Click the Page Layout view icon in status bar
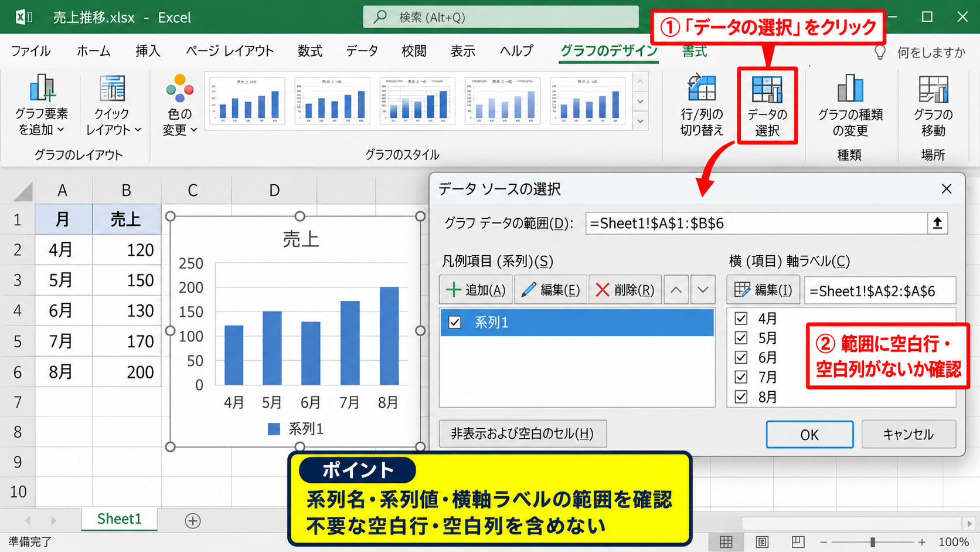980x552 pixels. pyautogui.click(x=762, y=542)
